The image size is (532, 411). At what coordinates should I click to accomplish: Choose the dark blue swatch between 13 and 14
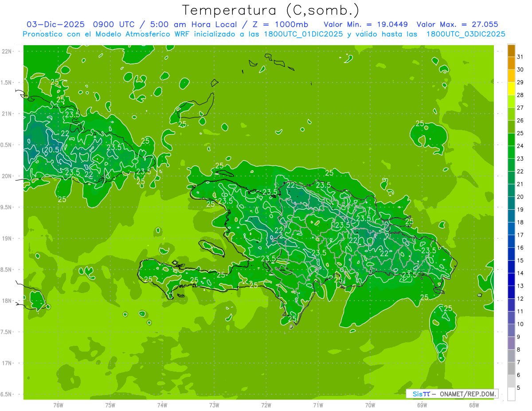511,280
